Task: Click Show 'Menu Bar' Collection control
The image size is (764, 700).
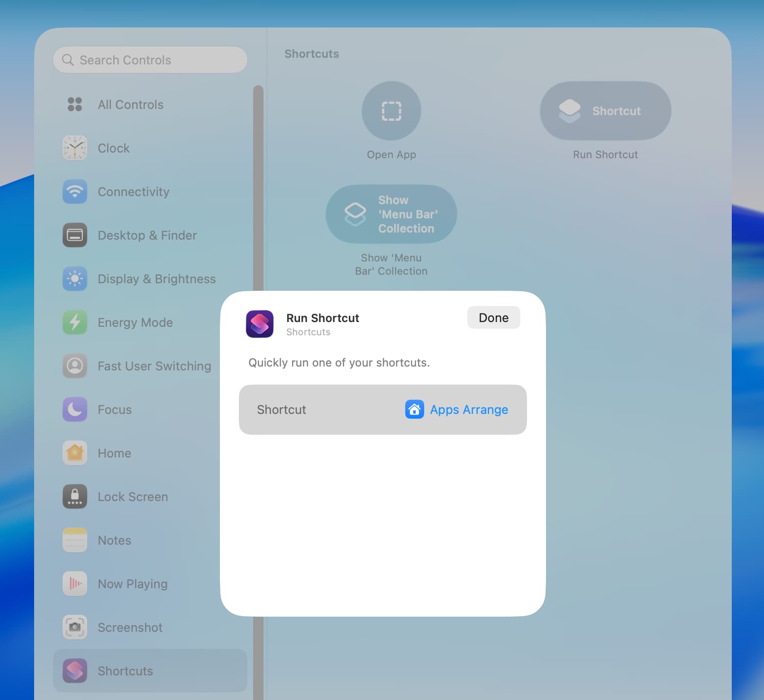Action: coord(391,214)
